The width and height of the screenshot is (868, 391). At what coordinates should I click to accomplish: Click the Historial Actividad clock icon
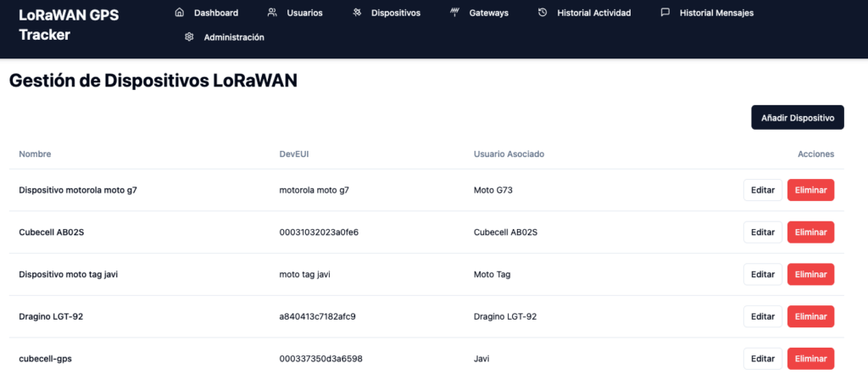542,13
